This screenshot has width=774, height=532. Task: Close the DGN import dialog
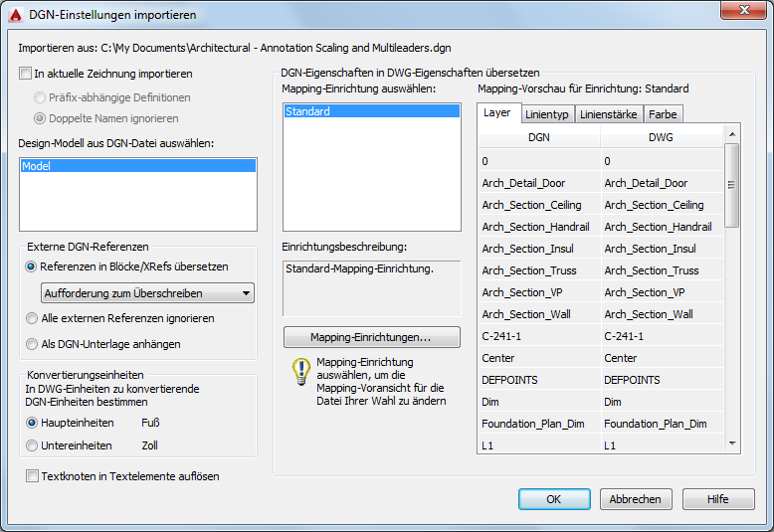click(x=744, y=10)
